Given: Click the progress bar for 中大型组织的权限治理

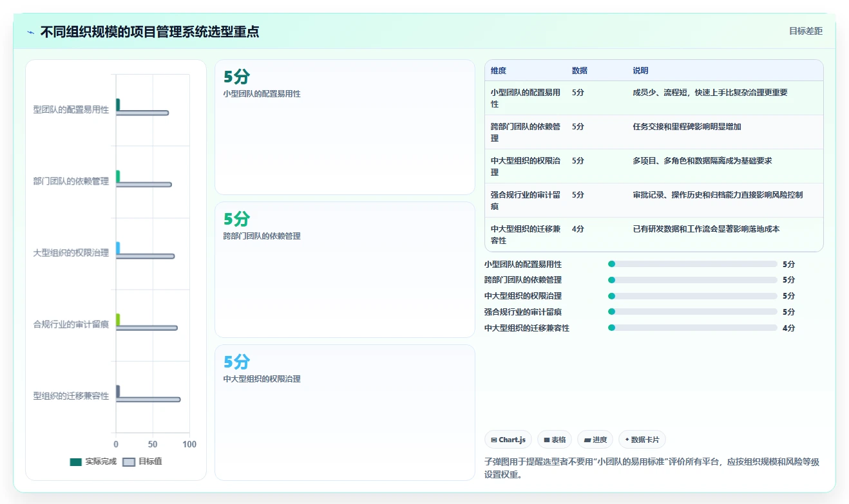Looking at the screenshot, I should 692,296.
